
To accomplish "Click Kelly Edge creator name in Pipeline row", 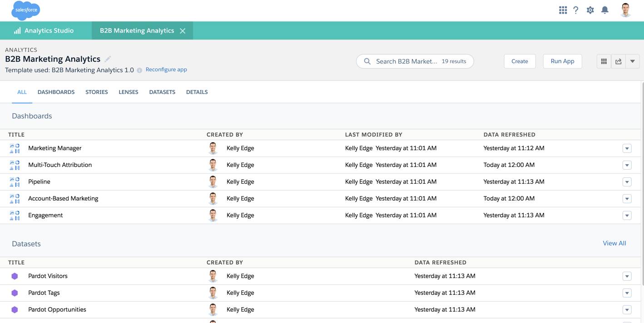I will [x=240, y=182].
